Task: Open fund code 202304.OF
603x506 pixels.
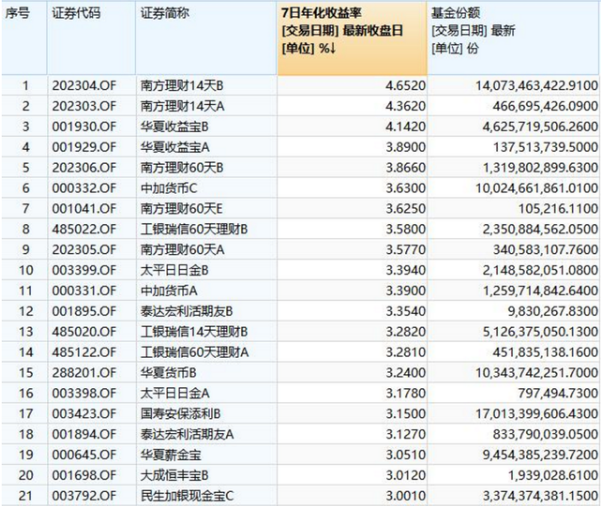Action: click(84, 86)
